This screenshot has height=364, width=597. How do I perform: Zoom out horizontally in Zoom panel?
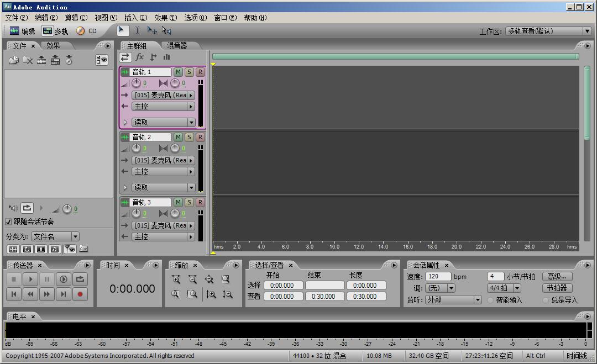point(193,279)
